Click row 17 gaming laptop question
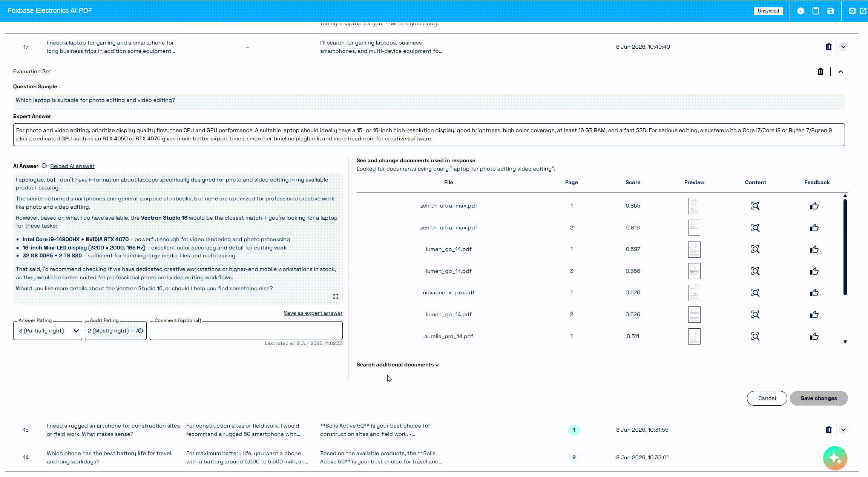The width and height of the screenshot is (868, 477). (110, 47)
